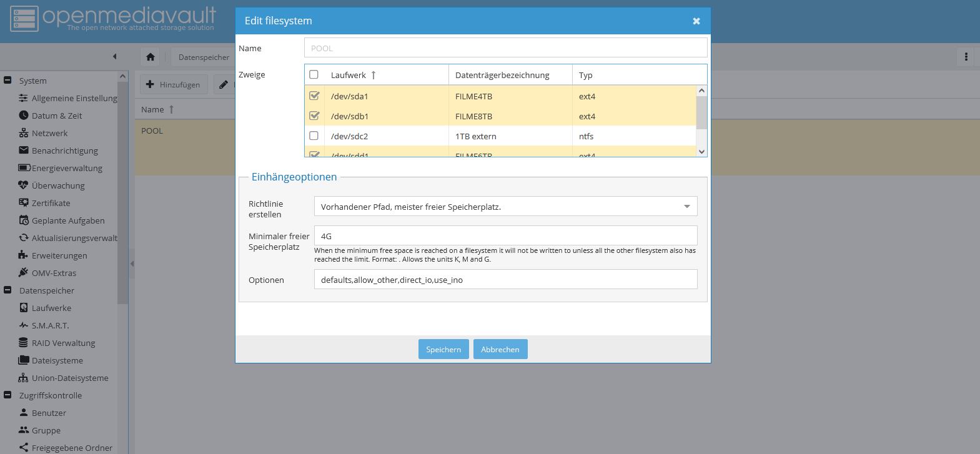Check the /dev/sdc2 branch checkbox

314,136
